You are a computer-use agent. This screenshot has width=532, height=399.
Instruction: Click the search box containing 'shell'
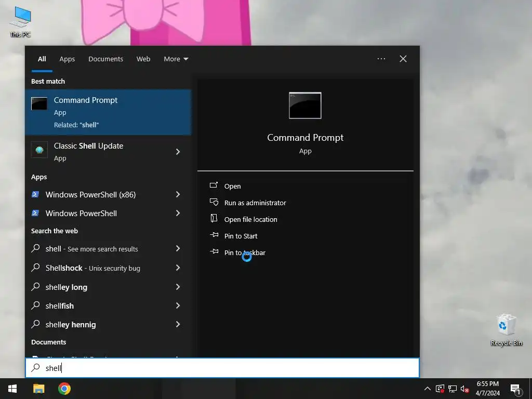pyautogui.click(x=222, y=368)
